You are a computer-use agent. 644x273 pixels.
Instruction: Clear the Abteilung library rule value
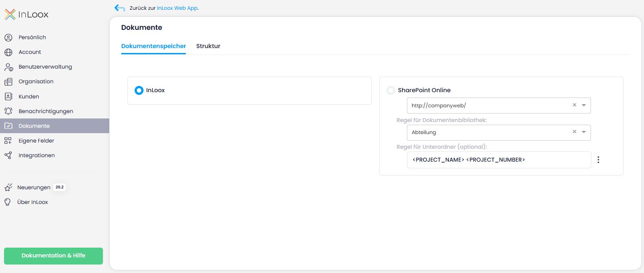(574, 132)
